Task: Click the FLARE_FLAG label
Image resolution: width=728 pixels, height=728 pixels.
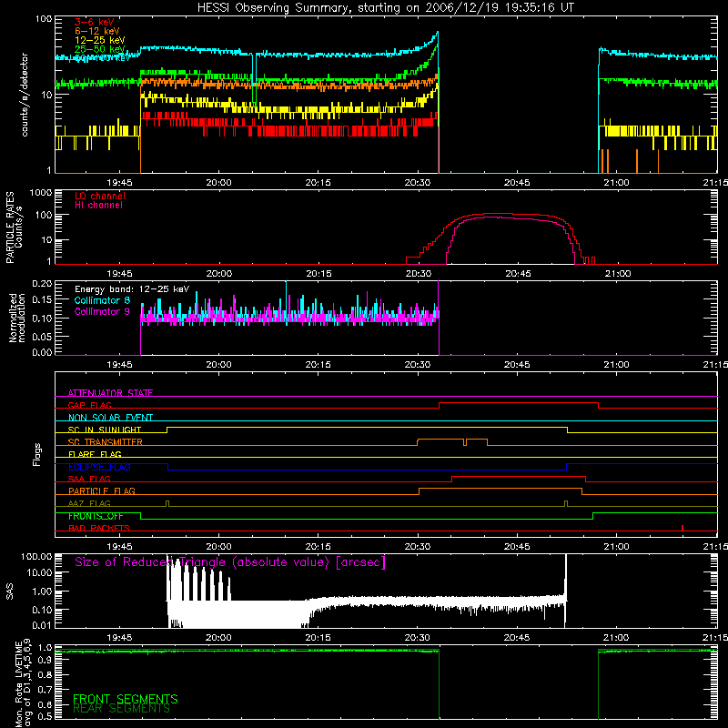Action: click(95, 454)
